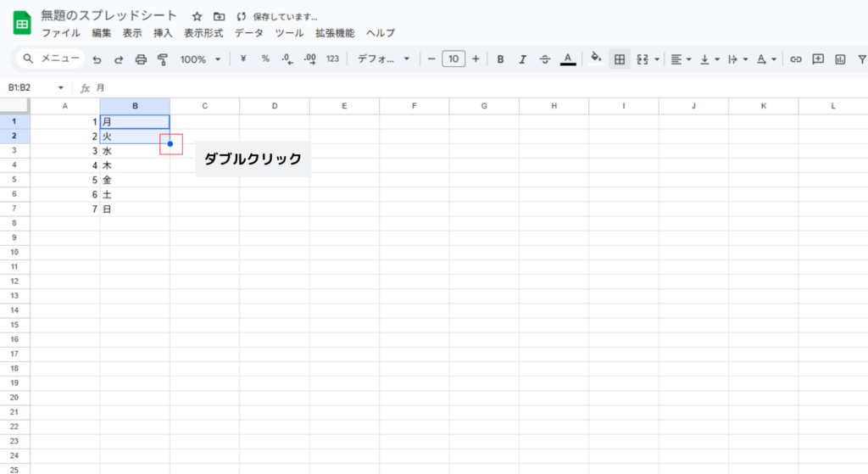Insert a link with chain icon
The image size is (868, 474).
coord(796,59)
